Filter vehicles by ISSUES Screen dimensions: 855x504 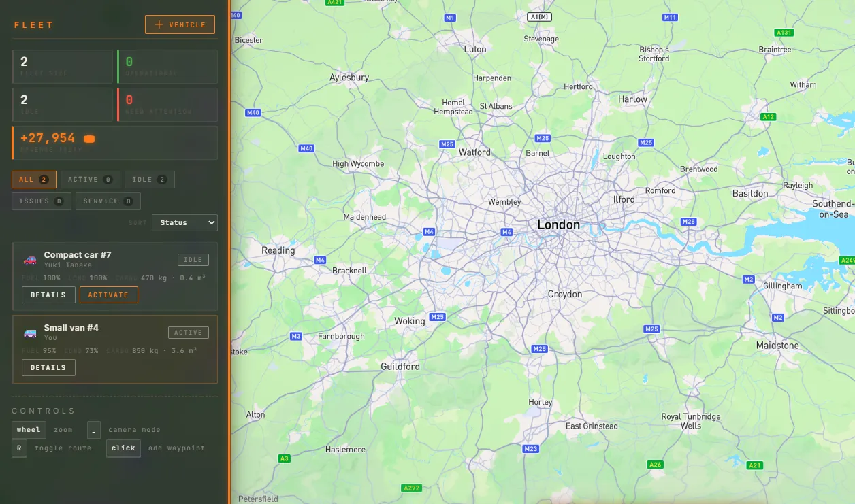click(x=42, y=201)
